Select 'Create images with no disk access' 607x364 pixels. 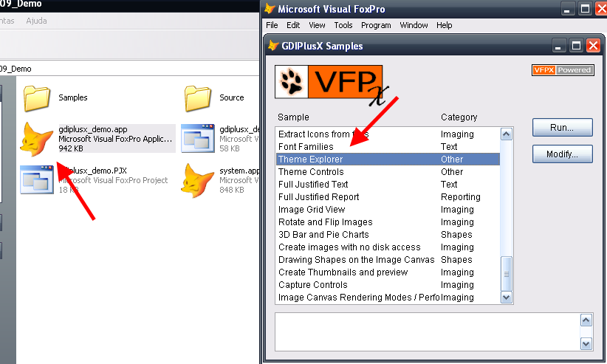(x=388, y=247)
